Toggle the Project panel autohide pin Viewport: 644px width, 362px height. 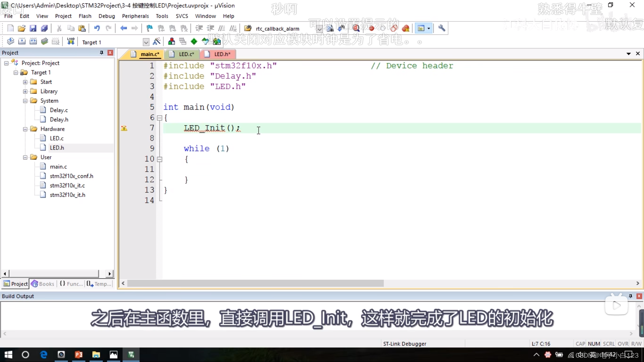coord(101,53)
